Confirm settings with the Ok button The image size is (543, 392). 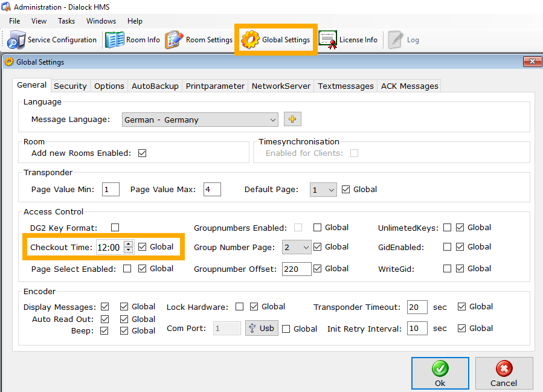440,373
